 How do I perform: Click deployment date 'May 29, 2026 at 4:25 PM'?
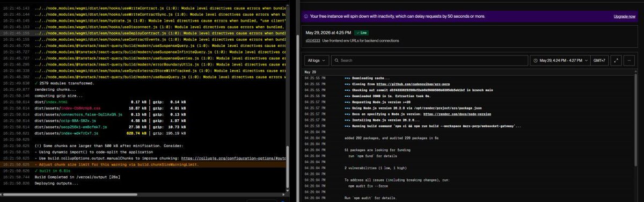tap(328, 33)
